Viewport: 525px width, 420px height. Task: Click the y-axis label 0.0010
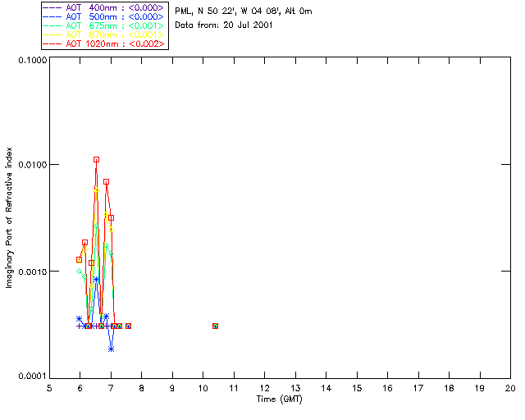tap(33, 272)
